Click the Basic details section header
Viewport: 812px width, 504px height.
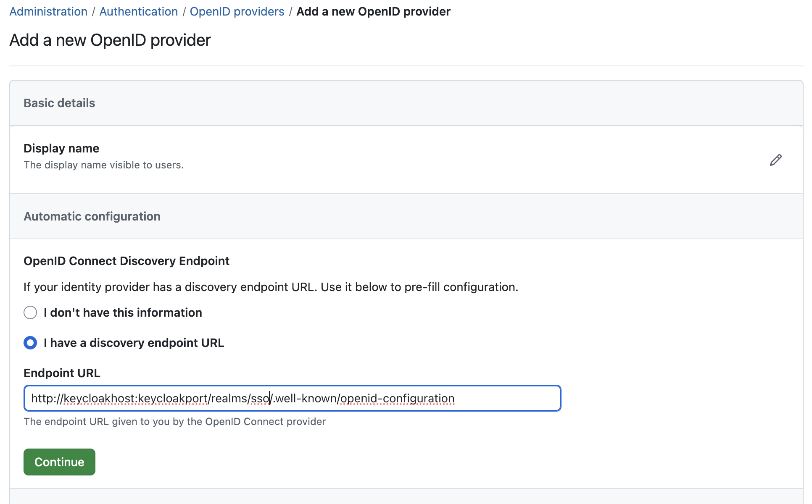(59, 102)
